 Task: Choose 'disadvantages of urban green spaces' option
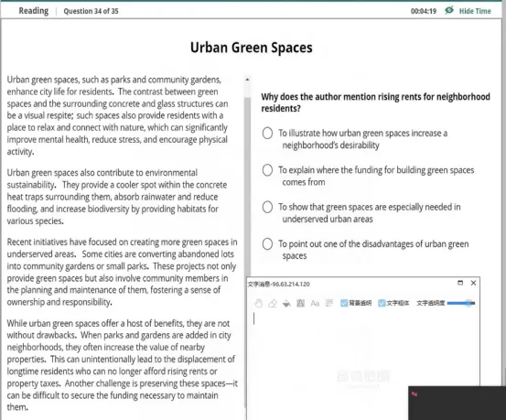pyautogui.click(x=267, y=244)
